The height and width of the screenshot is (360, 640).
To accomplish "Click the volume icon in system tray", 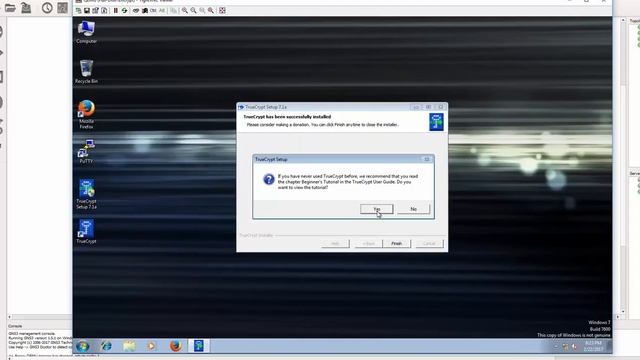I will pyautogui.click(x=574, y=347).
